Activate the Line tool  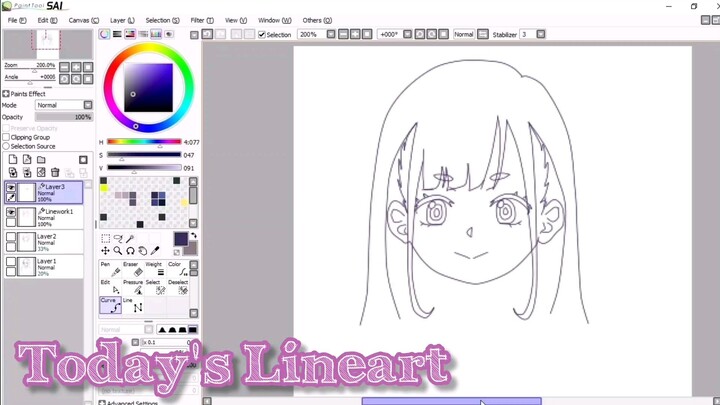tap(133, 305)
